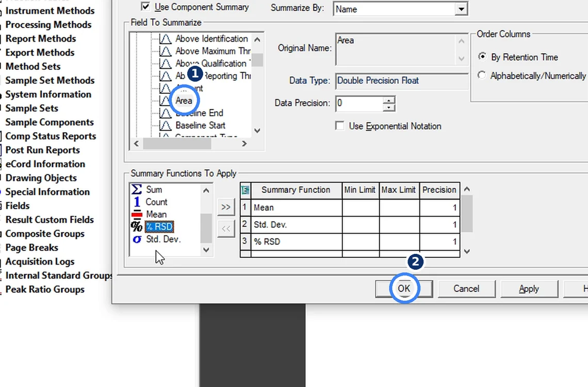
Task: Select Baseline End in the field tree
Action: pyautogui.click(x=199, y=113)
